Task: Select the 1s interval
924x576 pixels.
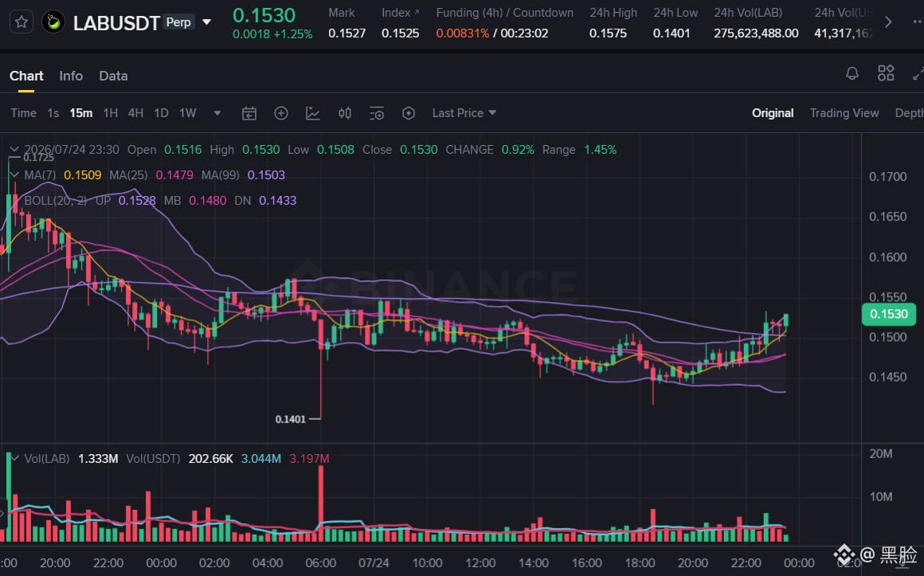Action: click(x=53, y=113)
